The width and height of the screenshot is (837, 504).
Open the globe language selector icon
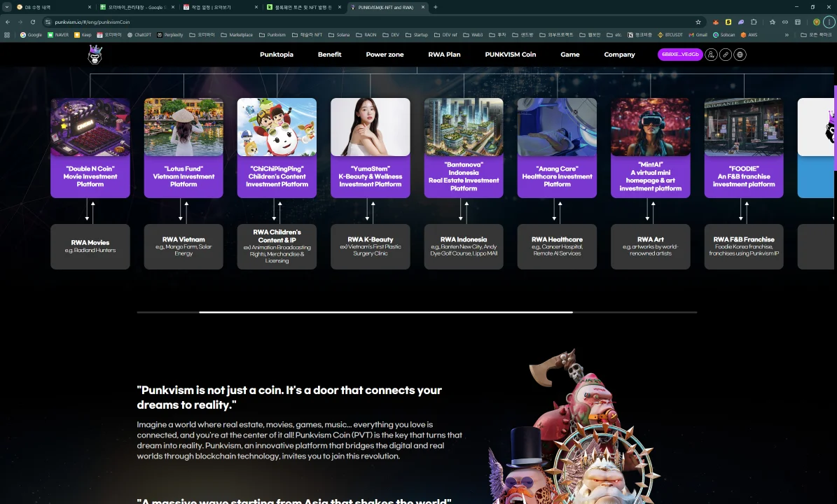tap(740, 55)
